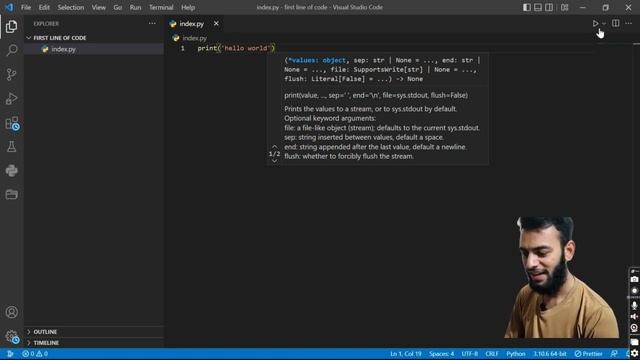
Task: Open Problems via errors and warnings count
Action: (x=35, y=354)
